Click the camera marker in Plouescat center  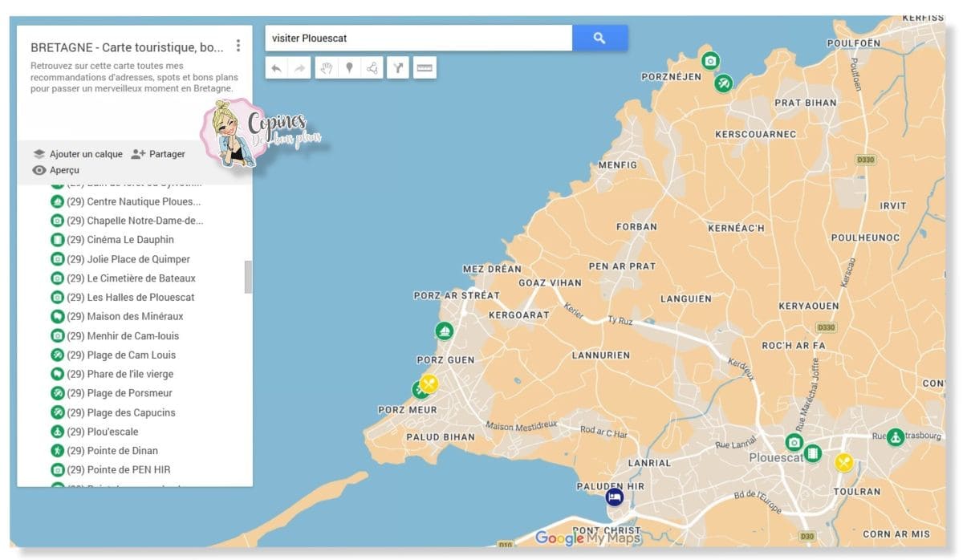pyautogui.click(x=794, y=442)
